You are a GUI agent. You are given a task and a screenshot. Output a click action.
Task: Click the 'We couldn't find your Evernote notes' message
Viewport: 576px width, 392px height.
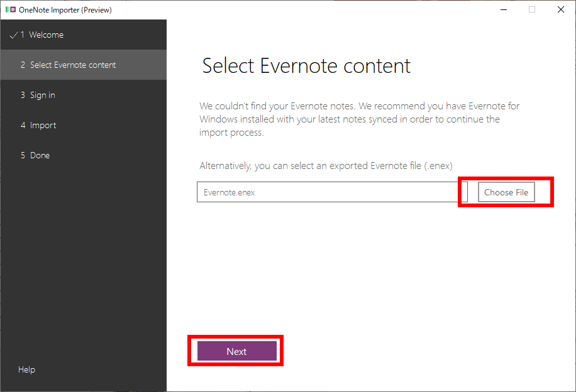pos(359,119)
